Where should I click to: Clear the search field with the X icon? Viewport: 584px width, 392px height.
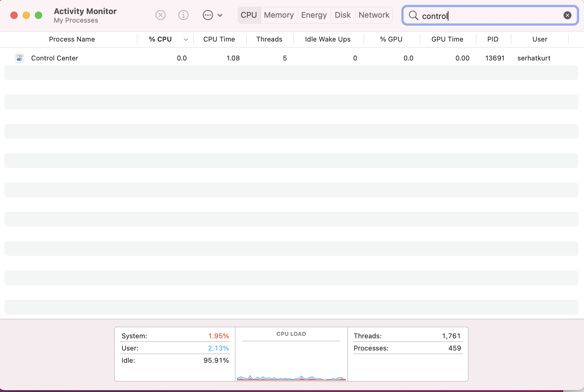click(x=567, y=15)
